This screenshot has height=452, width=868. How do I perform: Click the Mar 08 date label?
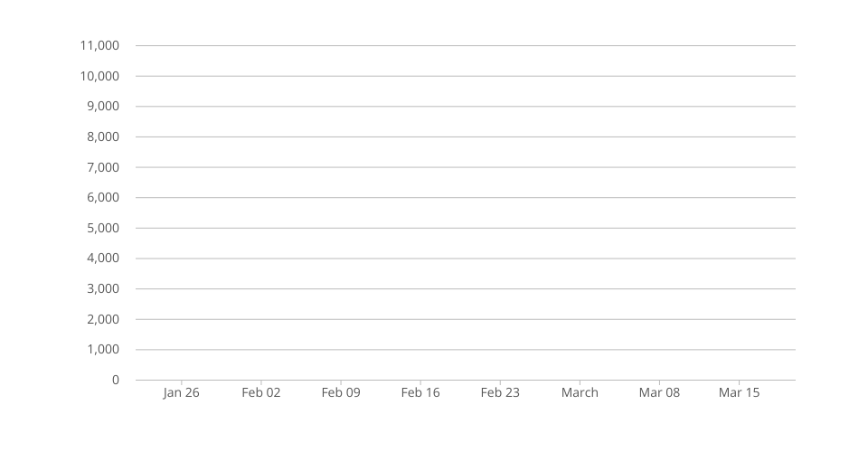coord(659,392)
